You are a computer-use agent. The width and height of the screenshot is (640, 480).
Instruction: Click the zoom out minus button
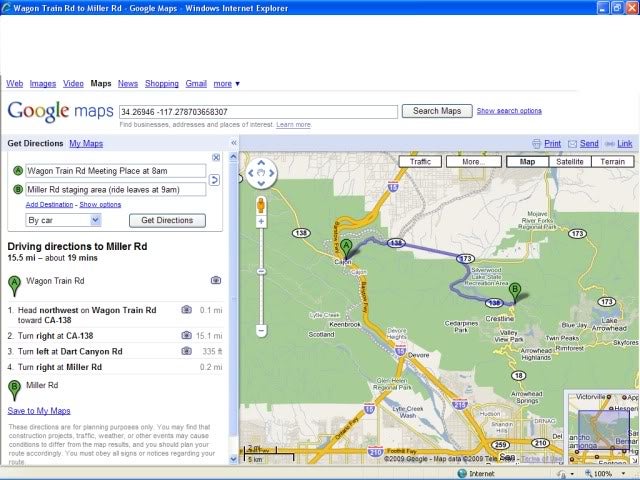(x=260, y=329)
